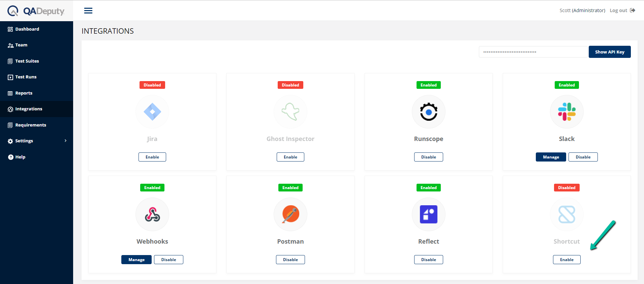Screen dimensions: 644x284
Task: Click the Test Runs play icon
Action: point(10,77)
